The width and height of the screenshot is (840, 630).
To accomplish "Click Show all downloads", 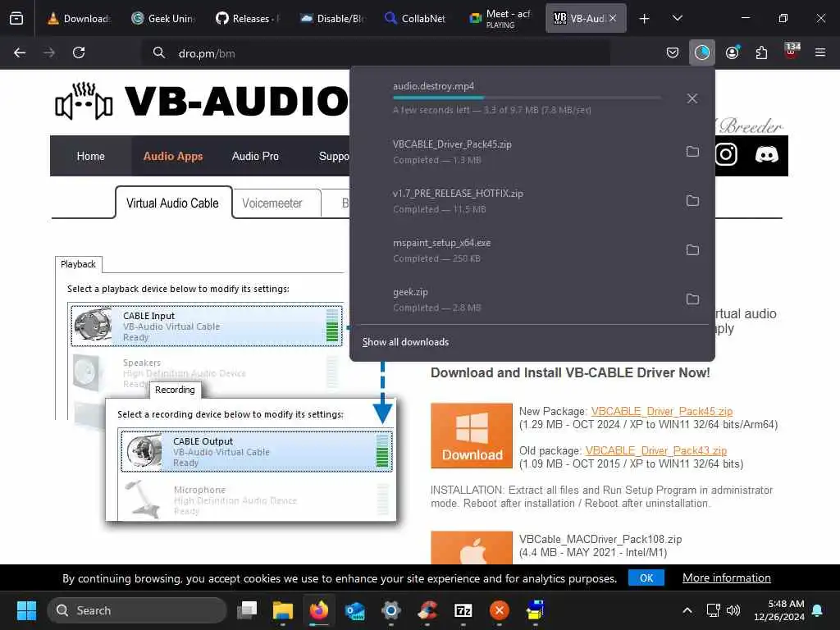I will point(405,342).
